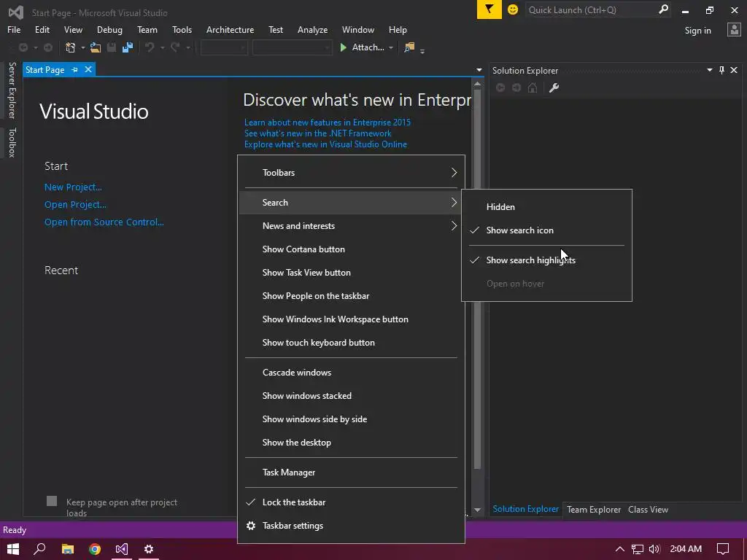
Task: Open the Action Center notification icon
Action: coord(723,549)
